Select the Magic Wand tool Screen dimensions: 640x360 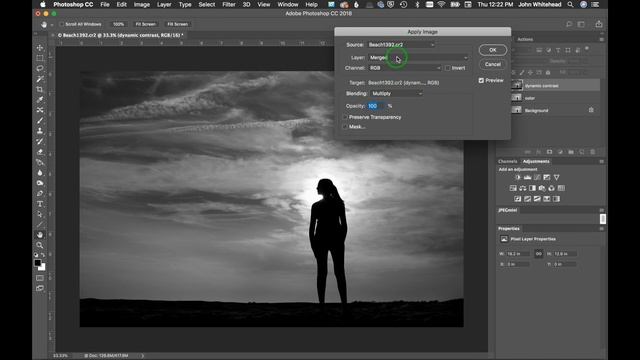click(x=40, y=79)
